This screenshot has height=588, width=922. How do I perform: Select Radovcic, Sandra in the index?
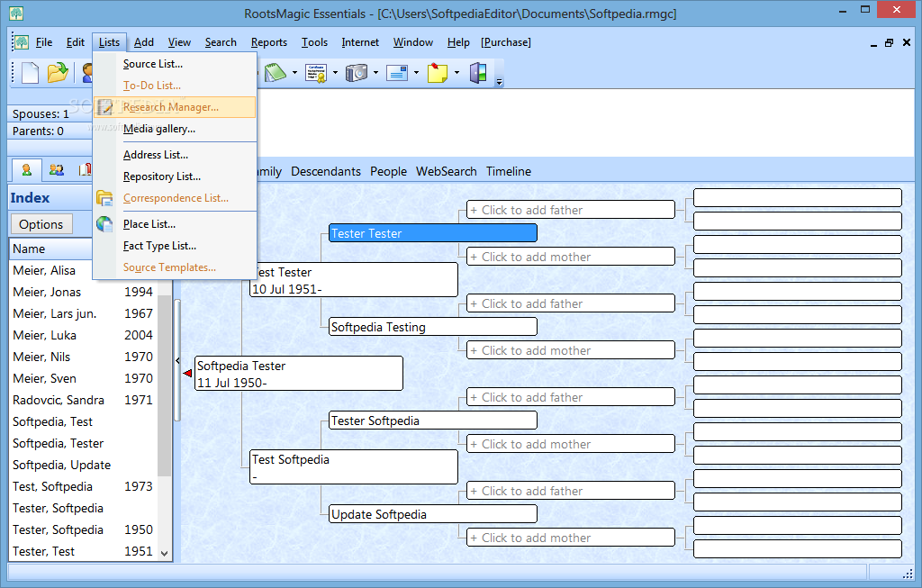tap(83, 401)
